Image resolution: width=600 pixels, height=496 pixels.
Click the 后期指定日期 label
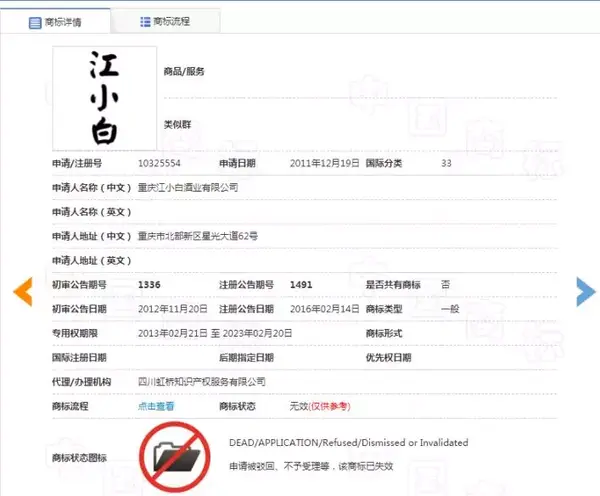point(246,357)
